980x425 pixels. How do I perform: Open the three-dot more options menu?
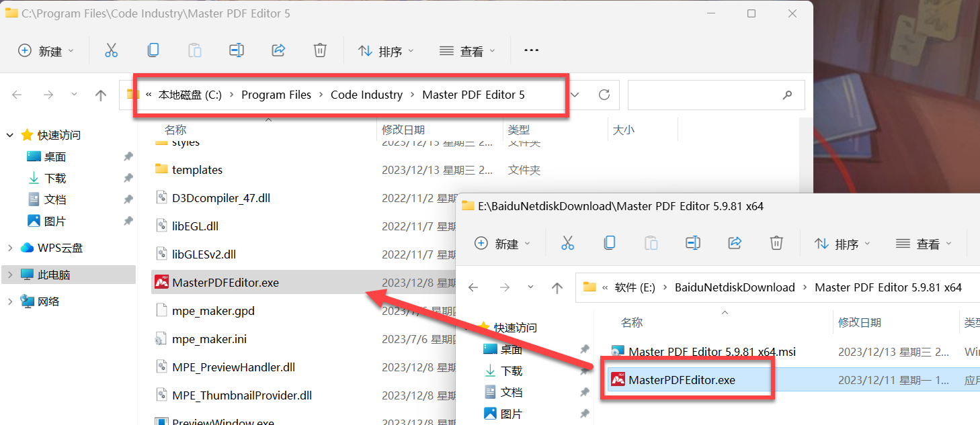[531, 50]
